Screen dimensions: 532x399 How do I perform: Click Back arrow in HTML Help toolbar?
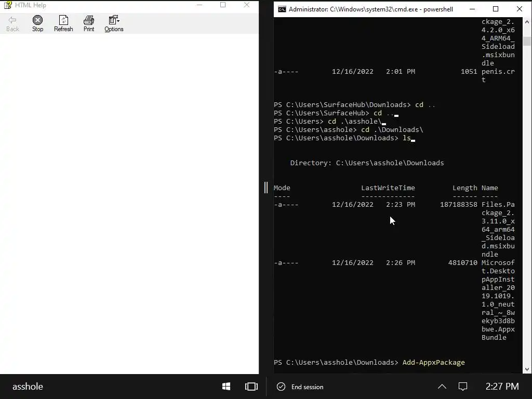12,24
